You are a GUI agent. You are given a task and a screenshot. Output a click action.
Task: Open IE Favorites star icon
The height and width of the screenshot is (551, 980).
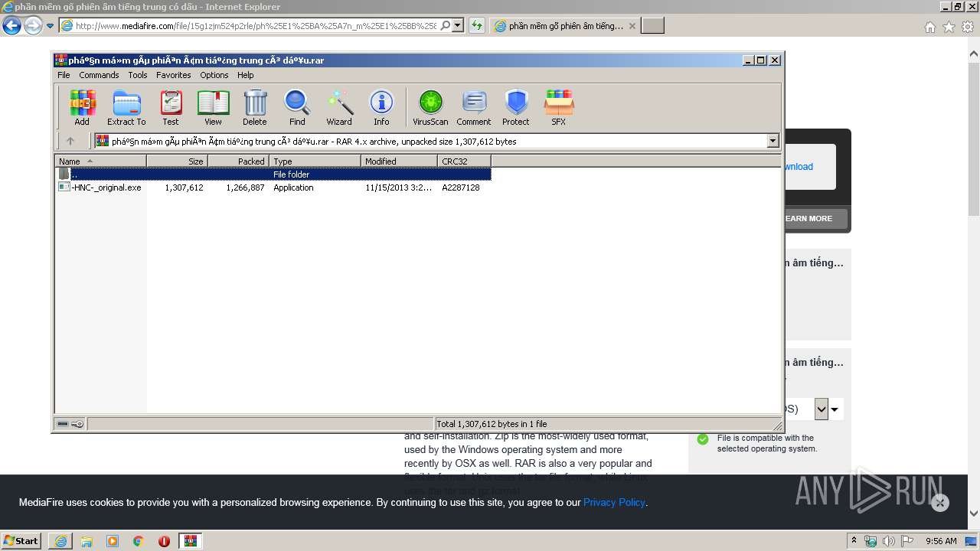coord(949,27)
